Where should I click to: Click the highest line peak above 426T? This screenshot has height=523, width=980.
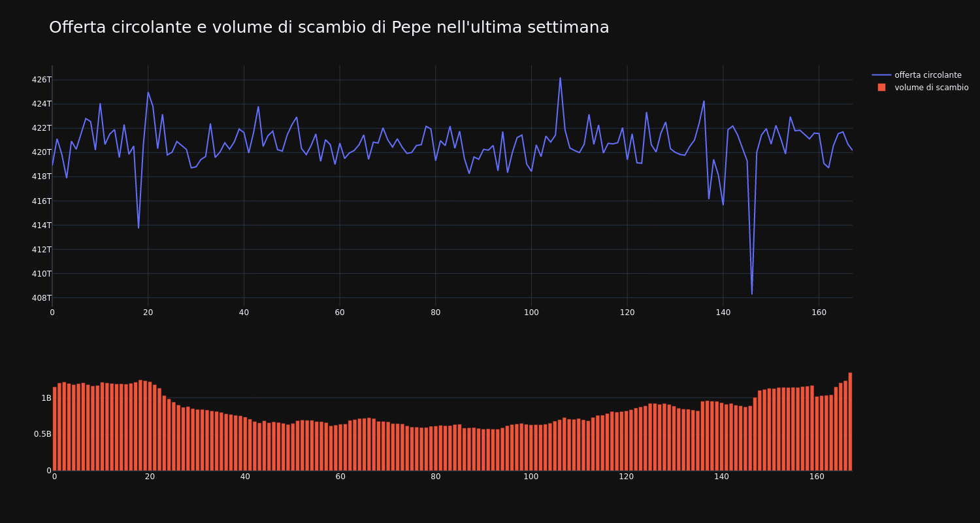pos(560,78)
